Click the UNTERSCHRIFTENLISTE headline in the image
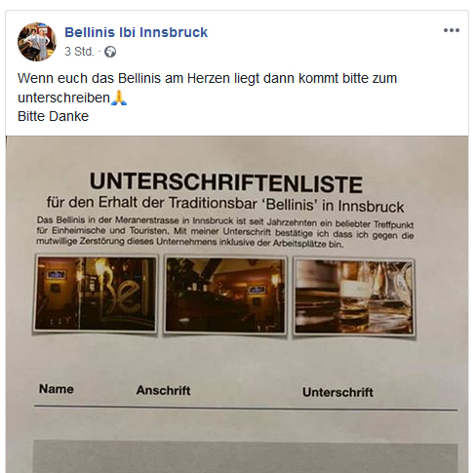 tap(226, 182)
